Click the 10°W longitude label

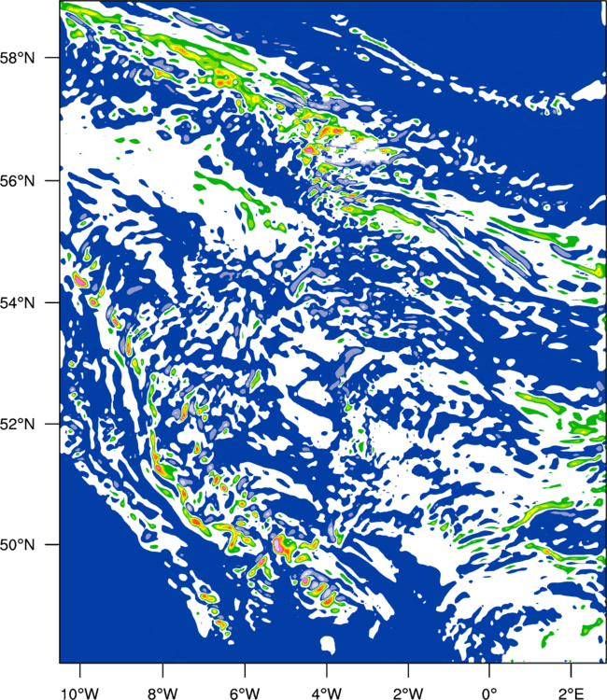(80, 693)
